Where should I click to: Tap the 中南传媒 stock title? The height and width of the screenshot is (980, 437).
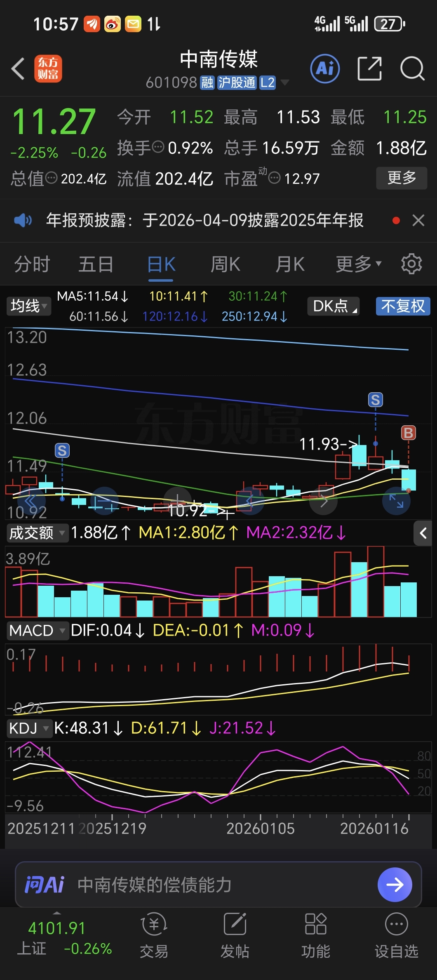218,59
